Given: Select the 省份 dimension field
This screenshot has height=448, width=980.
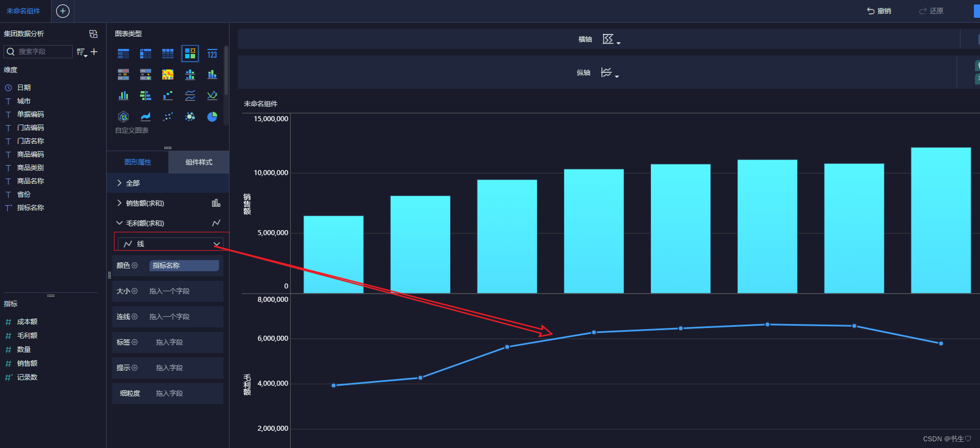Looking at the screenshot, I should [x=24, y=195].
